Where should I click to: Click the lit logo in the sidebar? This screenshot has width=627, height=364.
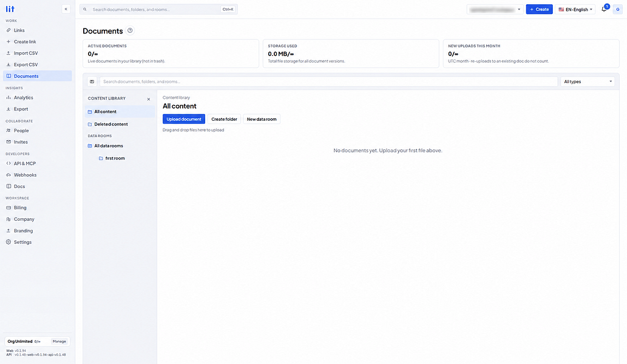coord(10,8)
